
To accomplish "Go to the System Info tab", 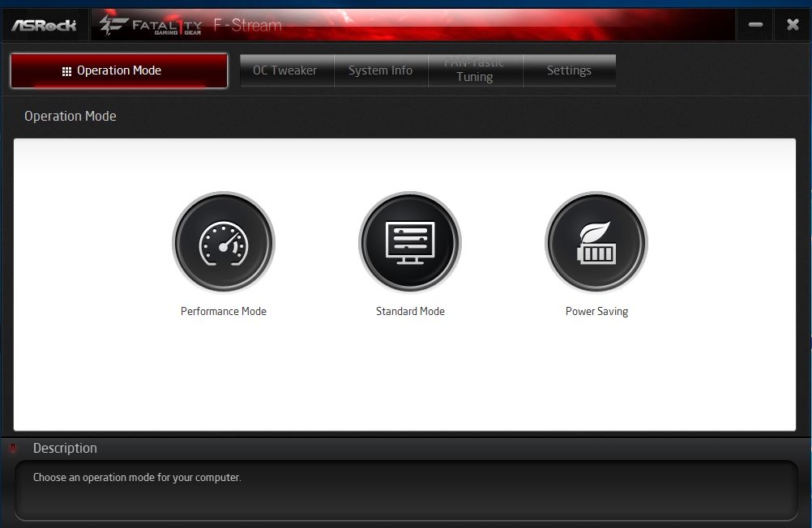I will pyautogui.click(x=380, y=70).
